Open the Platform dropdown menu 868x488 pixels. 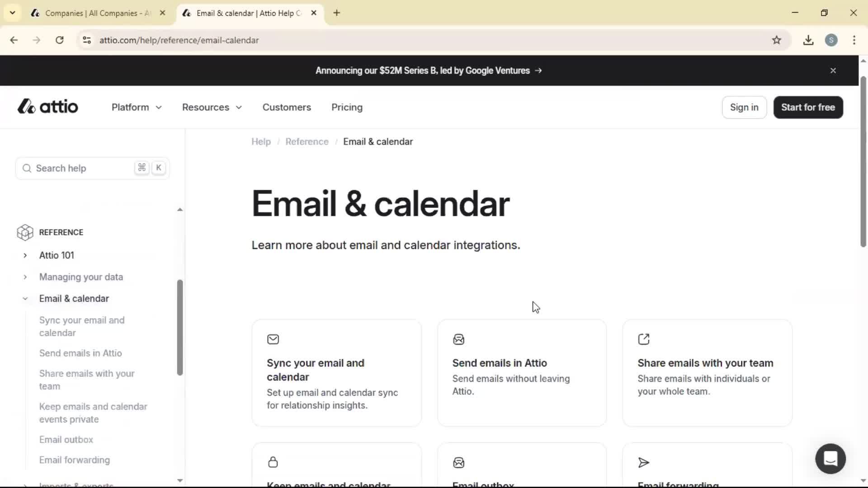[x=136, y=107]
